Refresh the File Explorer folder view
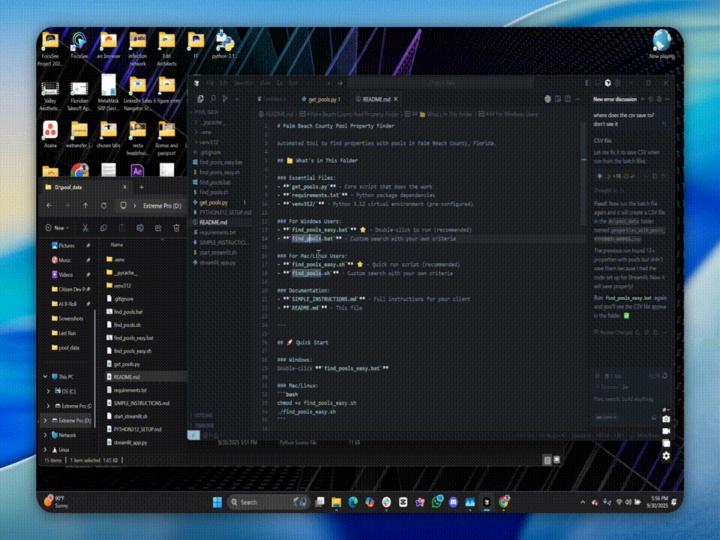Image resolution: width=720 pixels, height=540 pixels. [x=104, y=205]
